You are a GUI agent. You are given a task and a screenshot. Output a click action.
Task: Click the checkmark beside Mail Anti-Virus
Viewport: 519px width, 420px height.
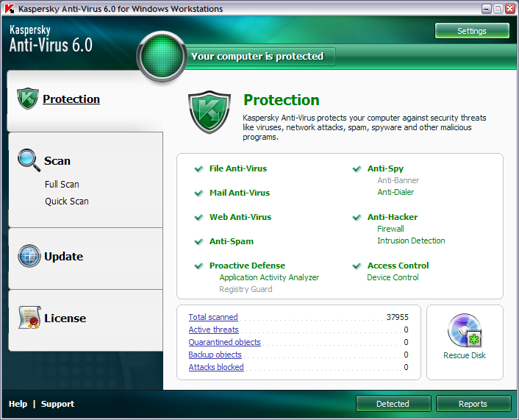(198, 193)
